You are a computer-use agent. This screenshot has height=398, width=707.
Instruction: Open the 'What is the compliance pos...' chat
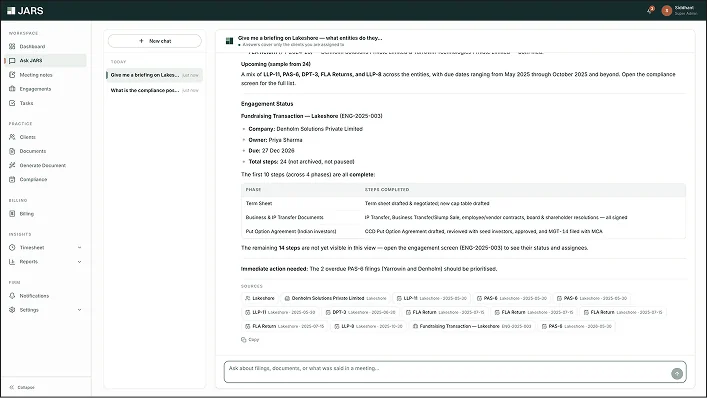pyautogui.click(x=155, y=90)
